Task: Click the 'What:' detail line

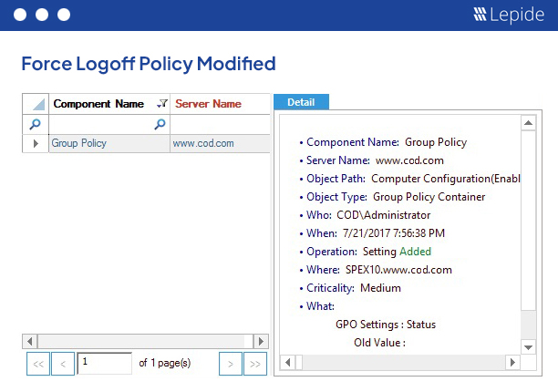Action: [x=317, y=306]
